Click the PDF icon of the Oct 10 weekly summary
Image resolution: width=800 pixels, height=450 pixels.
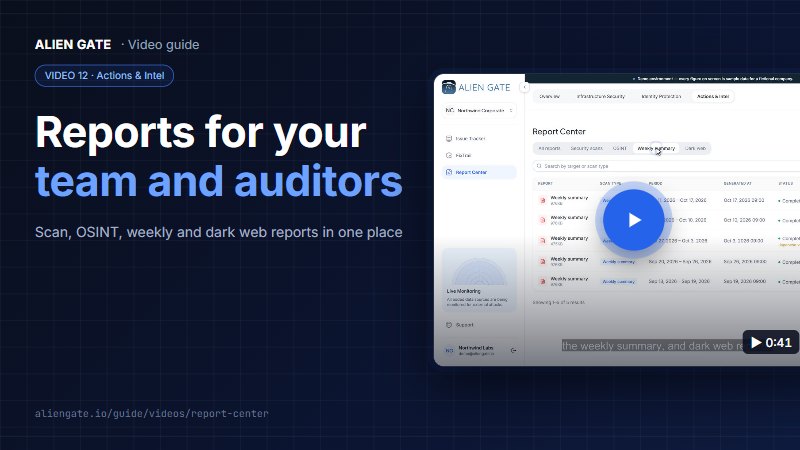point(542,220)
